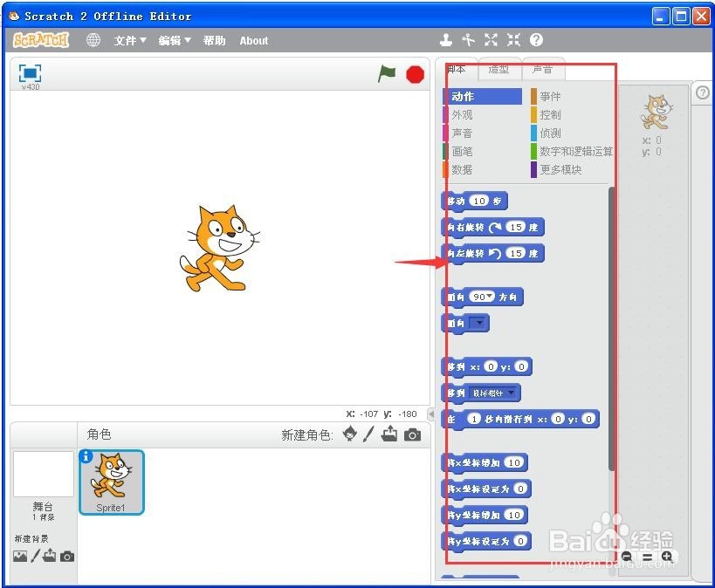715x588 pixels.
Task: Select the duplicate stamp tool
Action: [x=446, y=40]
